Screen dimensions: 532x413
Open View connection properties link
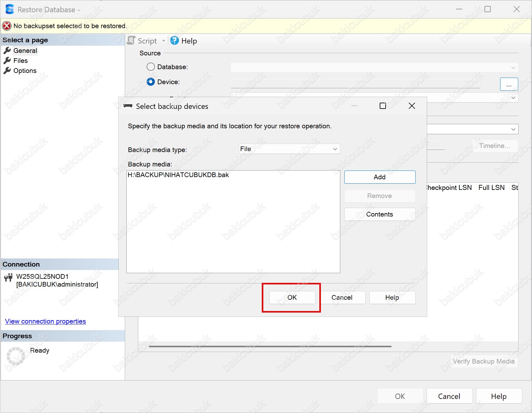pos(45,321)
